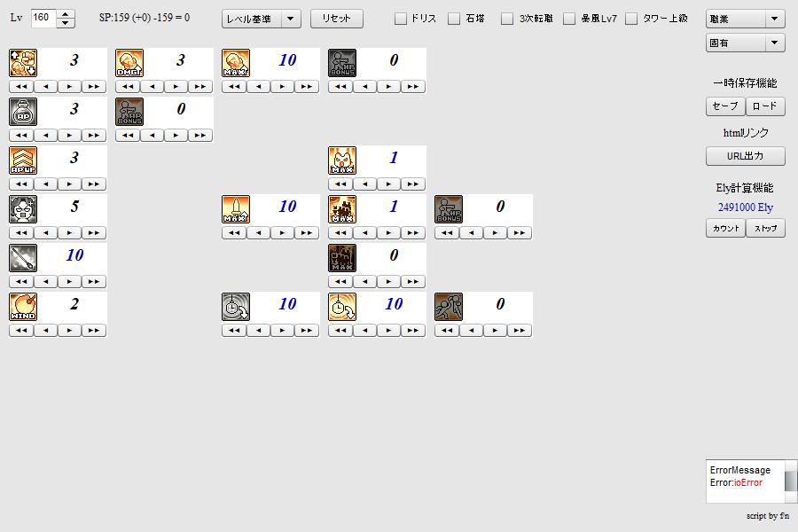Raise masked face skill one level with ►
Image resolution: width=798 pixels, height=532 pixels.
coord(70,233)
